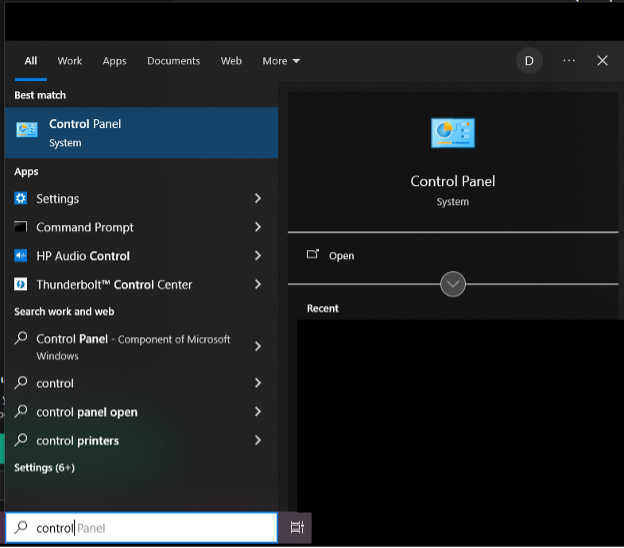Expand the 'control' suggestion arrow
This screenshot has width=624, height=548.
(x=258, y=383)
